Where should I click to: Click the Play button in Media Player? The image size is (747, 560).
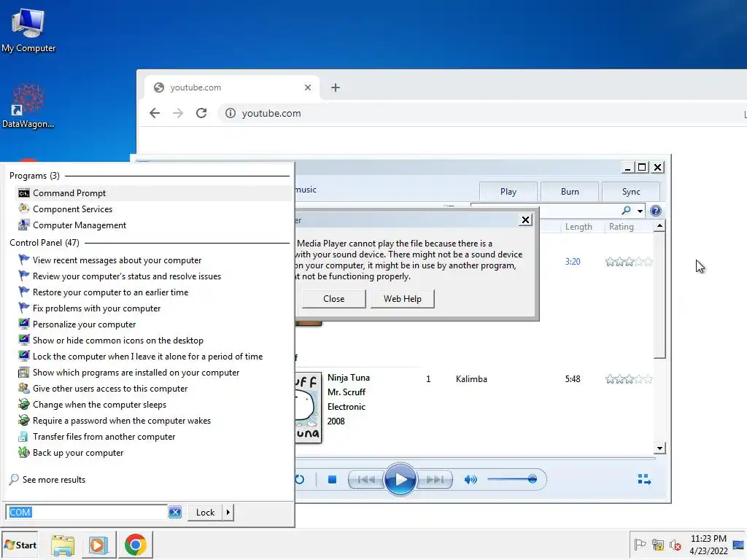pyautogui.click(x=400, y=479)
